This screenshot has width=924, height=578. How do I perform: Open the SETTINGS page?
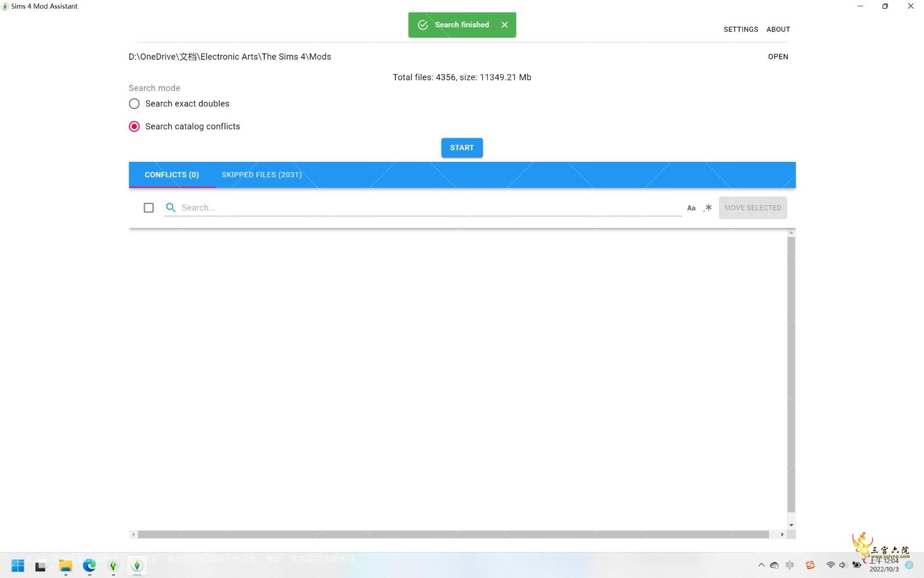[741, 29]
